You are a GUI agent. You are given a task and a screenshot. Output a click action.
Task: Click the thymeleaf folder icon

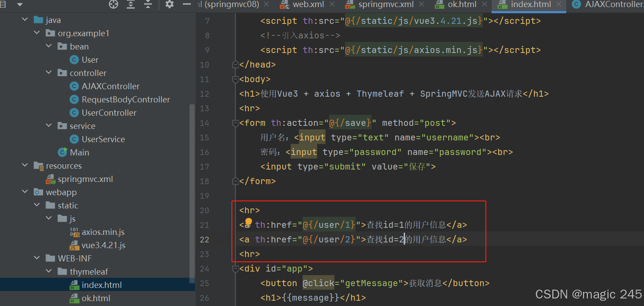(x=62, y=272)
